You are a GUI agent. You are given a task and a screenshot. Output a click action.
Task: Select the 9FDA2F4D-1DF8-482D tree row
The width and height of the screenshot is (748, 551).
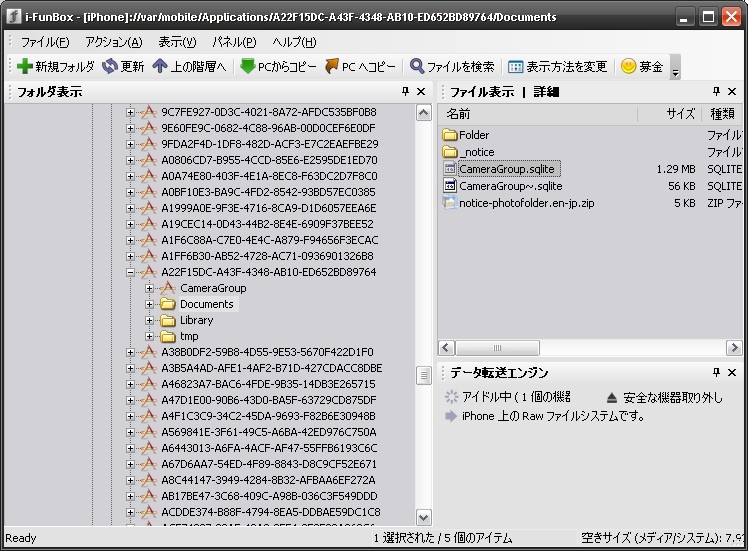click(x=270, y=144)
